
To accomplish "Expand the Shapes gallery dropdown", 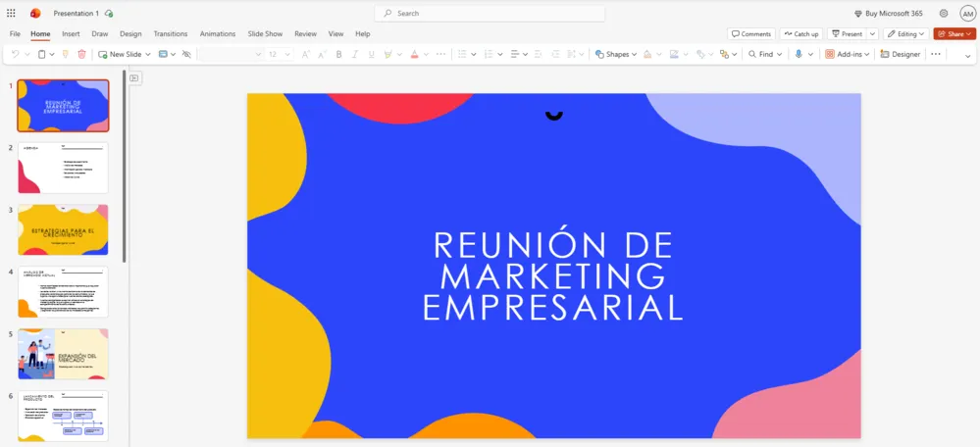I will click(634, 54).
